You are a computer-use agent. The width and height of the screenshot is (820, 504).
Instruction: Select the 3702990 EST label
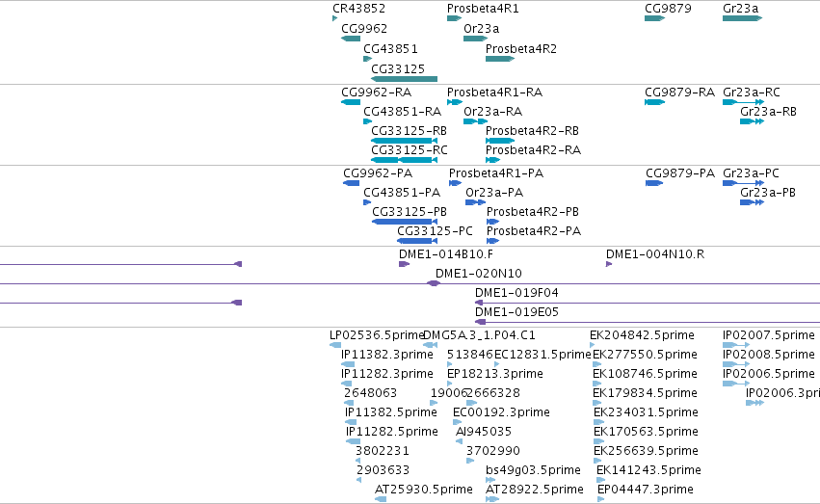click(493, 452)
